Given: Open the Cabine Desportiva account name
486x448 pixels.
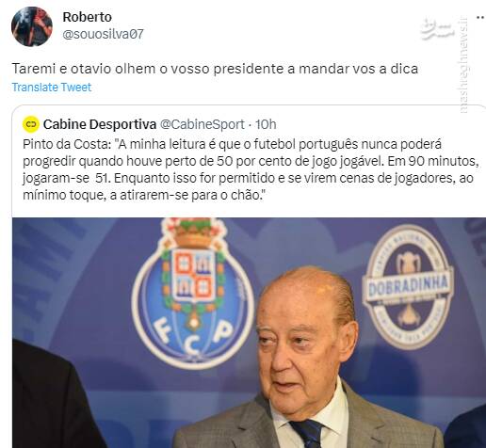Looking at the screenshot, I should [x=100, y=124].
